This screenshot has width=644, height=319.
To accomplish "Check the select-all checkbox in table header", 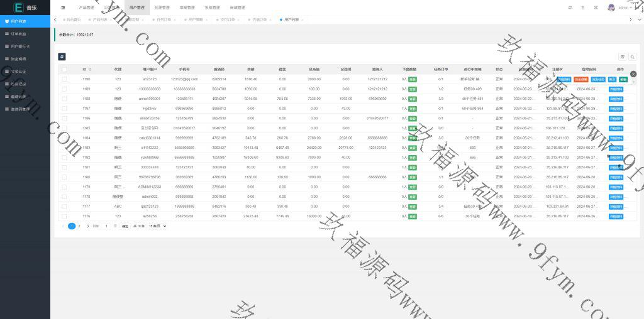I will [65, 69].
